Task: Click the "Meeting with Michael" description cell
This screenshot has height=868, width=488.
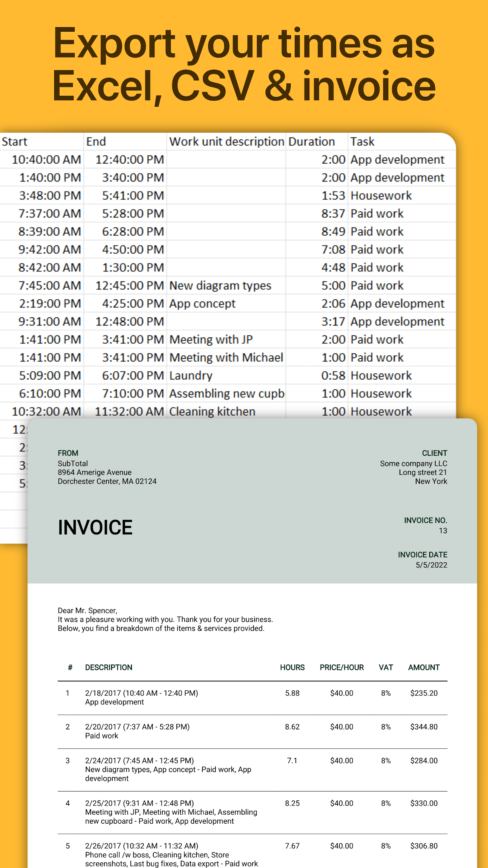Action: 226,357
